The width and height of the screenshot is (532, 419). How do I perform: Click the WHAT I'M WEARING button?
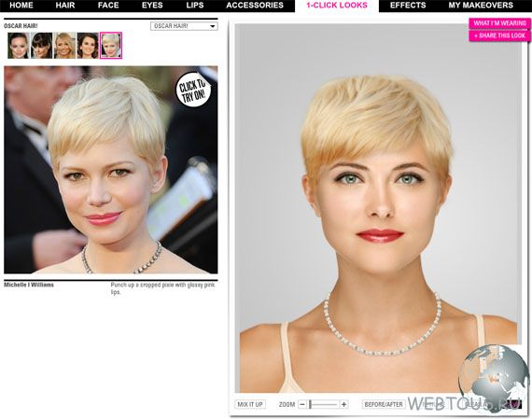click(x=499, y=23)
